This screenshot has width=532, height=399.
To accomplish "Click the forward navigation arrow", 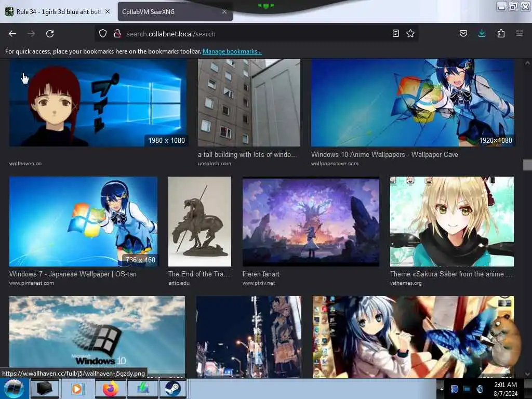I will pos(31,34).
